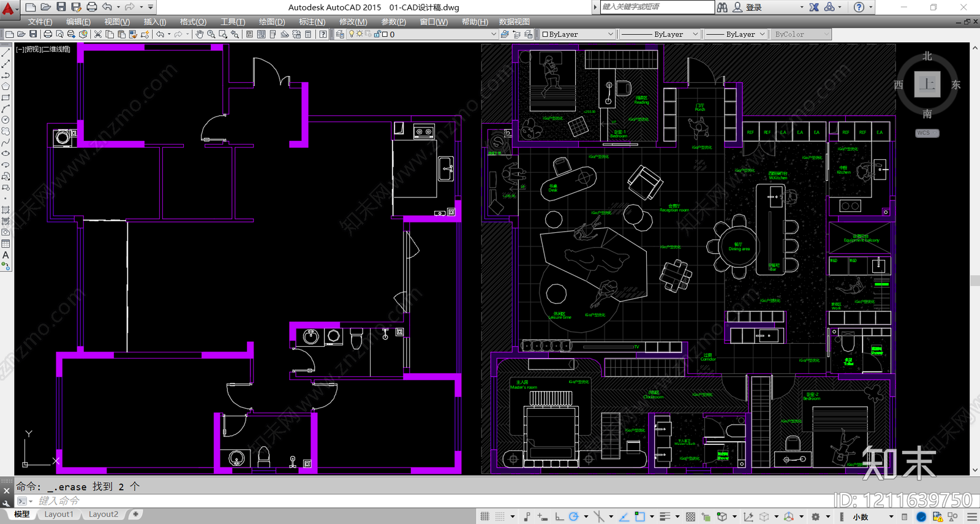Open the 绘图(D) menu
This screenshot has width=980, height=524.
tap(272, 21)
